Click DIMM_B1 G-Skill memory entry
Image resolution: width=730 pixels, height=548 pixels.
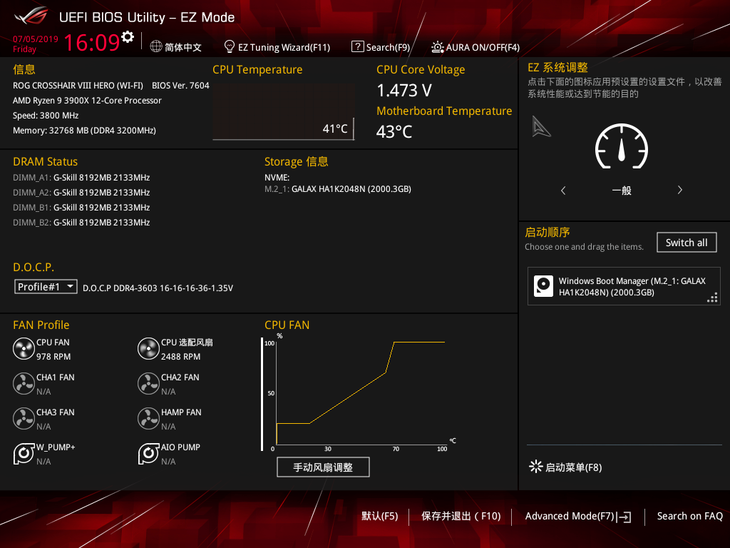81,207
